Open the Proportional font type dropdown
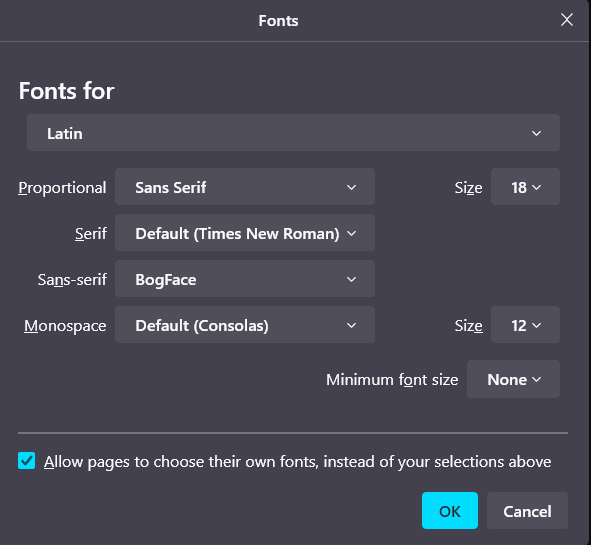 tap(245, 187)
